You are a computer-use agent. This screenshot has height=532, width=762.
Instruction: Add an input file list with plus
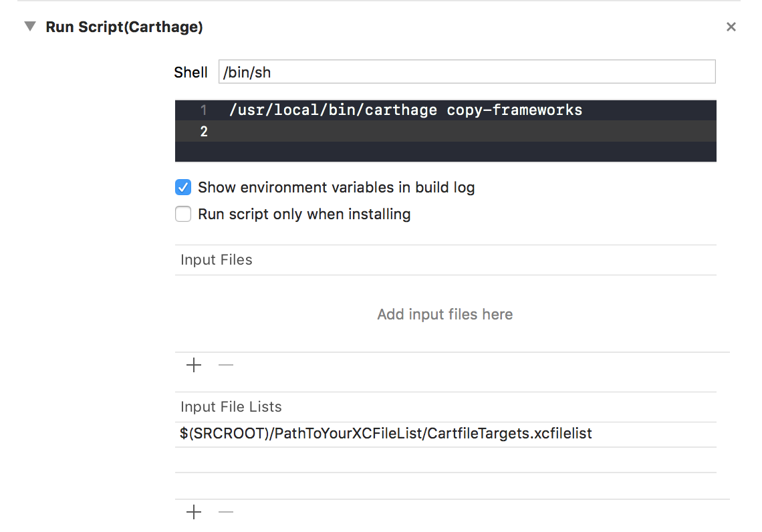click(194, 511)
